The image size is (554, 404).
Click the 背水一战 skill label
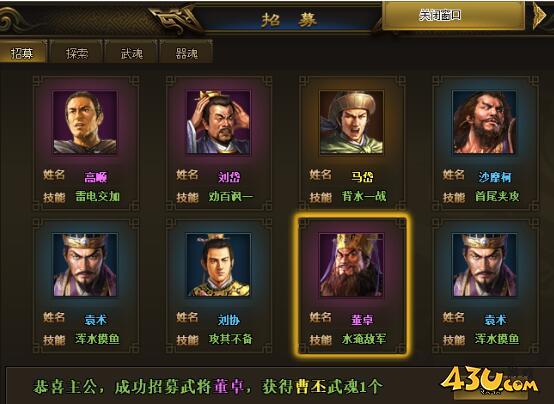click(364, 196)
